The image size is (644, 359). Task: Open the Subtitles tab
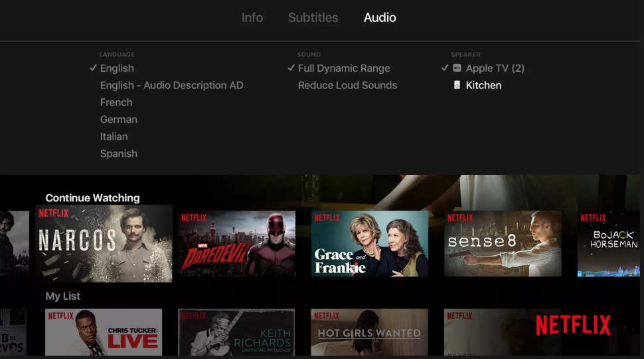(313, 18)
